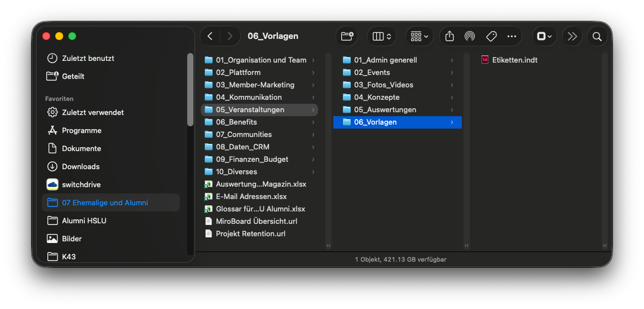Open the Tags editor icon

(491, 36)
